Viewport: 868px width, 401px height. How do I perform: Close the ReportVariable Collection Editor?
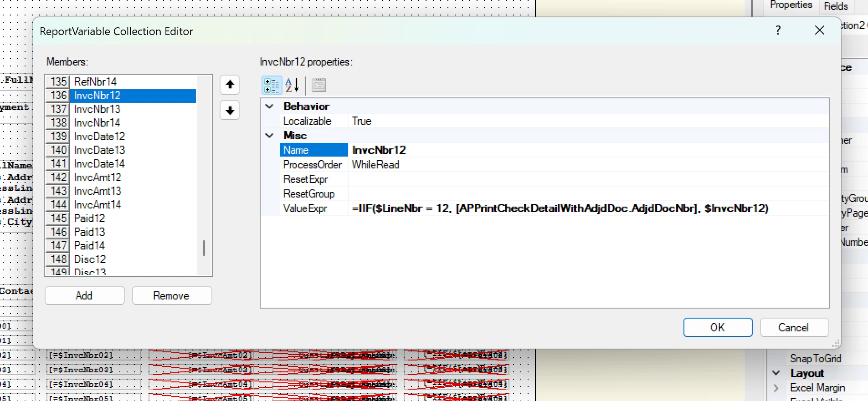click(819, 30)
